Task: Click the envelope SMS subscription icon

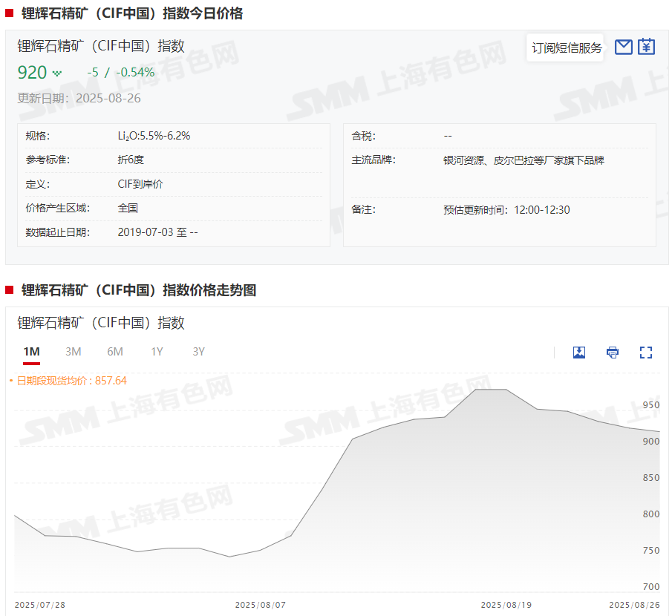Action: pos(624,47)
